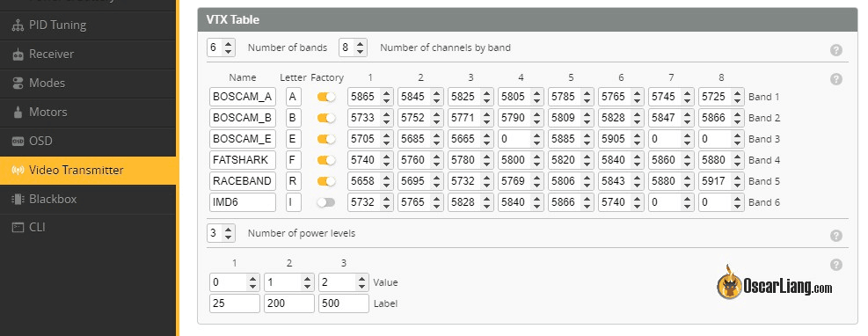This screenshot has width=868, height=336.
Task: Click the Modes switches icon
Action: [18, 83]
